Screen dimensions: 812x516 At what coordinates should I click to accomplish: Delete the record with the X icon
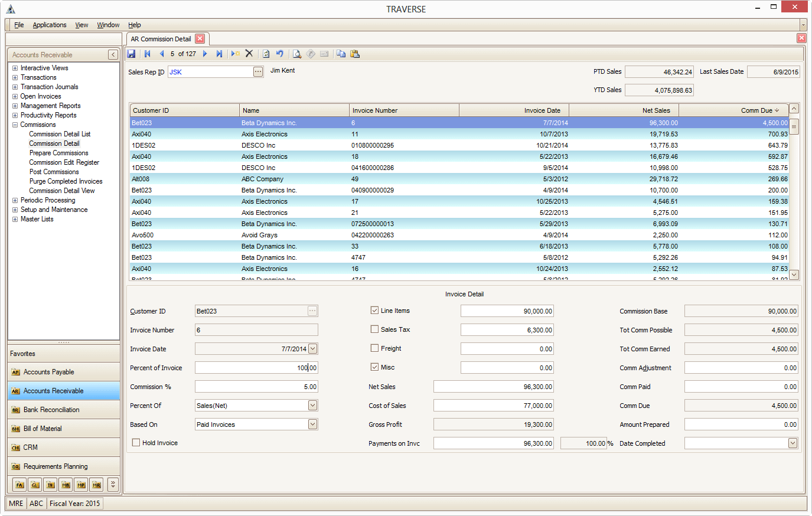(x=249, y=54)
